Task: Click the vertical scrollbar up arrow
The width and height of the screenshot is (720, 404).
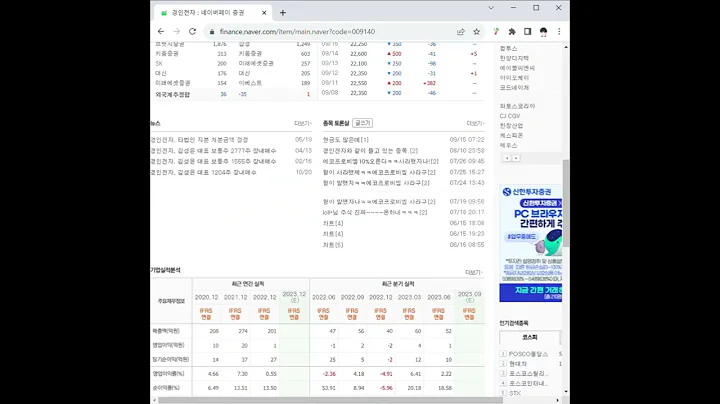Action: (566, 47)
